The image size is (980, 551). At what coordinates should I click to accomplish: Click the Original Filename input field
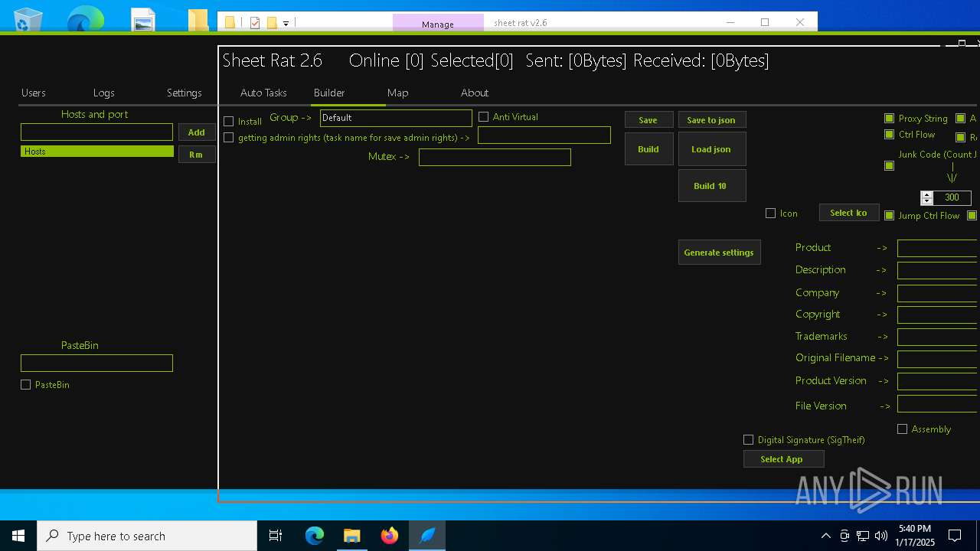tap(938, 359)
